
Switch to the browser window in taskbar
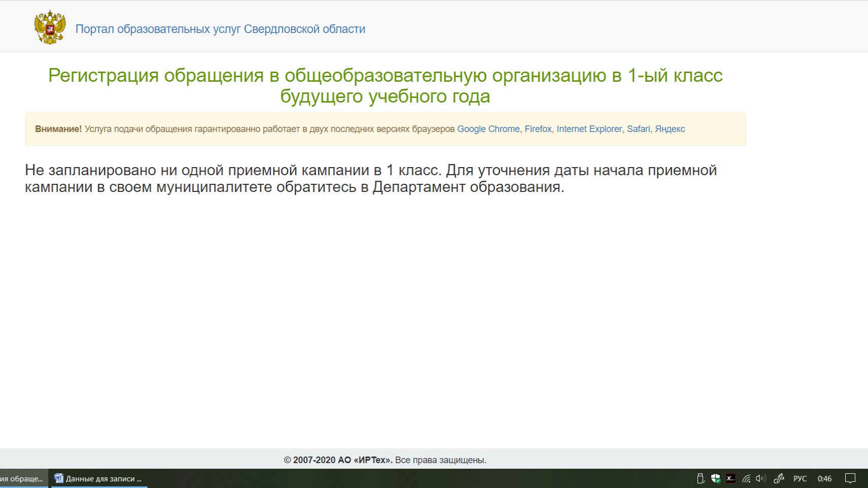click(x=23, y=478)
